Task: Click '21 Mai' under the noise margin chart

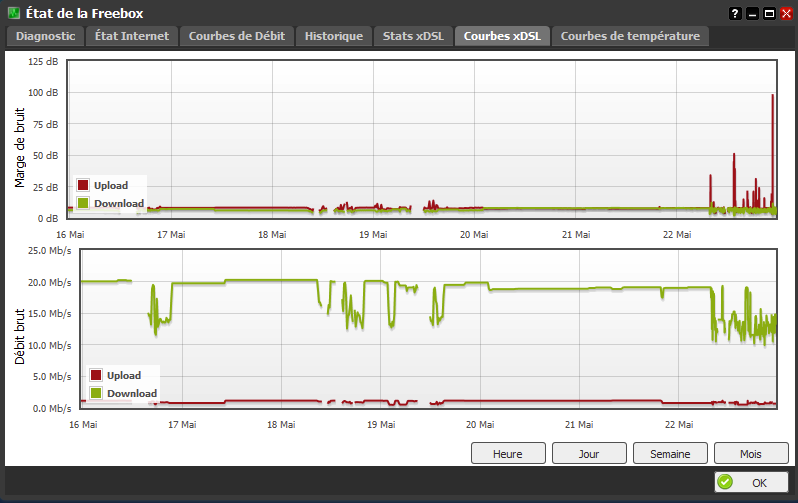Action: pyautogui.click(x=576, y=235)
